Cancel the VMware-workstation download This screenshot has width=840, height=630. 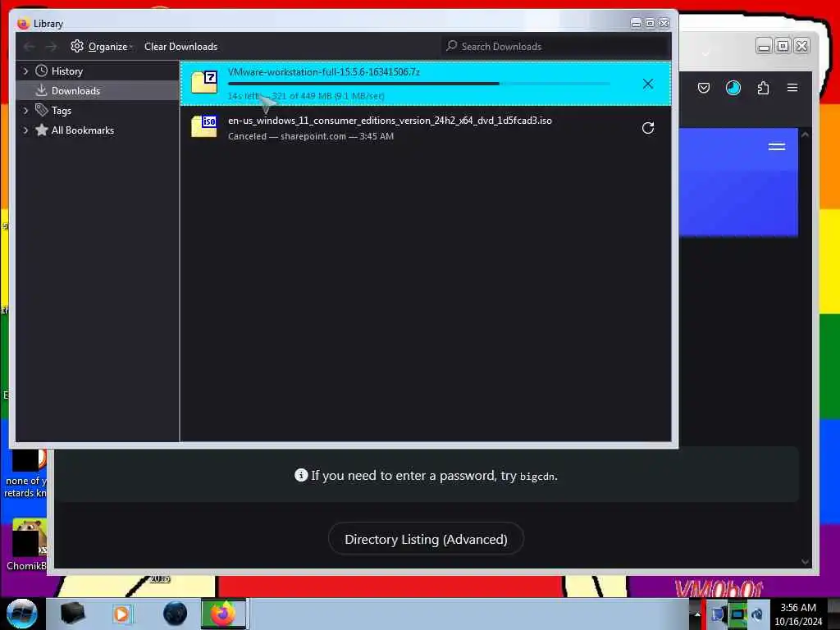coord(648,84)
